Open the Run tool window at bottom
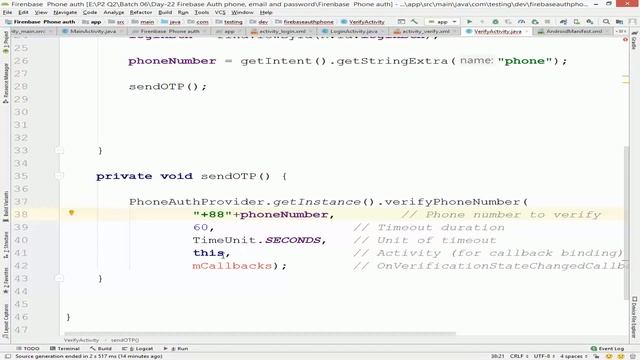 click(x=176, y=349)
